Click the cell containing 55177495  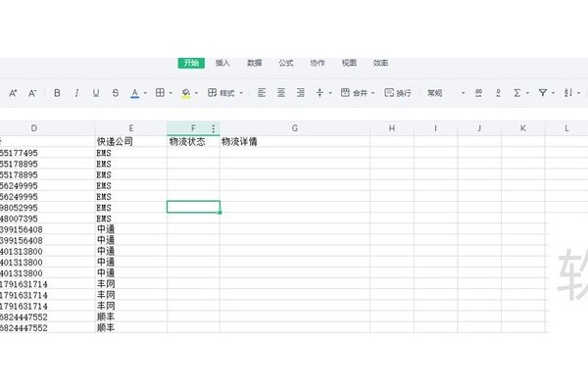[x=47, y=153]
